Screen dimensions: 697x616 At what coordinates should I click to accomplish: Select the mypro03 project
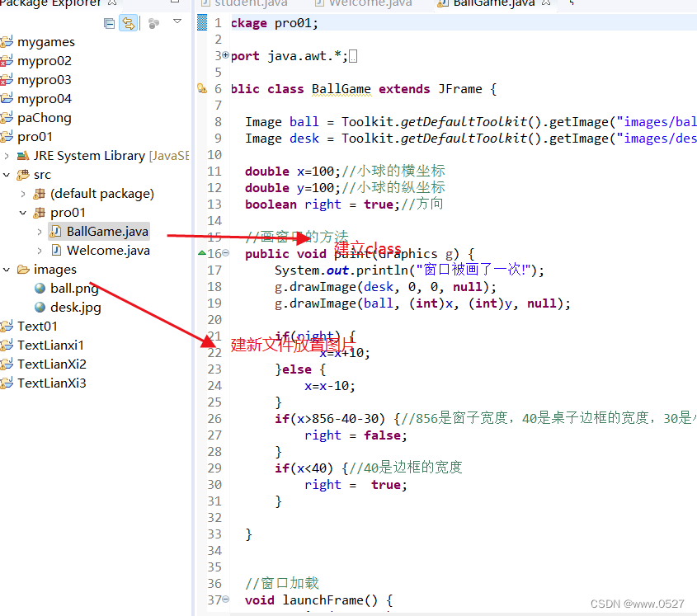click(44, 79)
